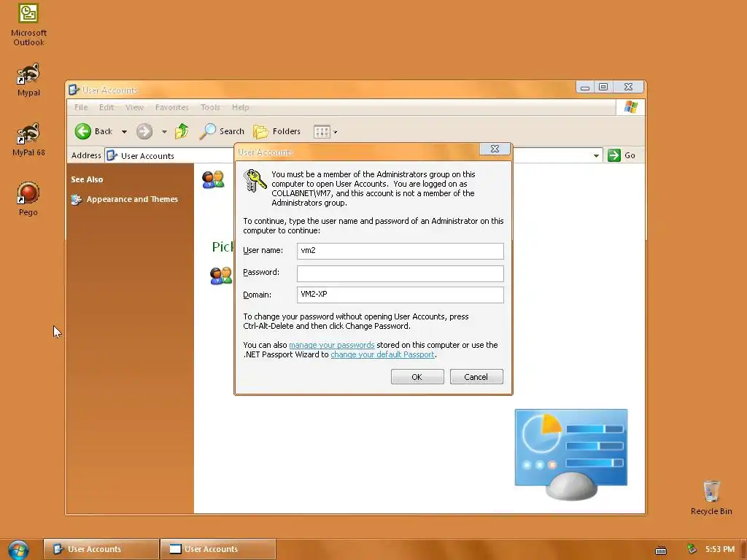Open the Help menu
747x560 pixels.
click(240, 108)
